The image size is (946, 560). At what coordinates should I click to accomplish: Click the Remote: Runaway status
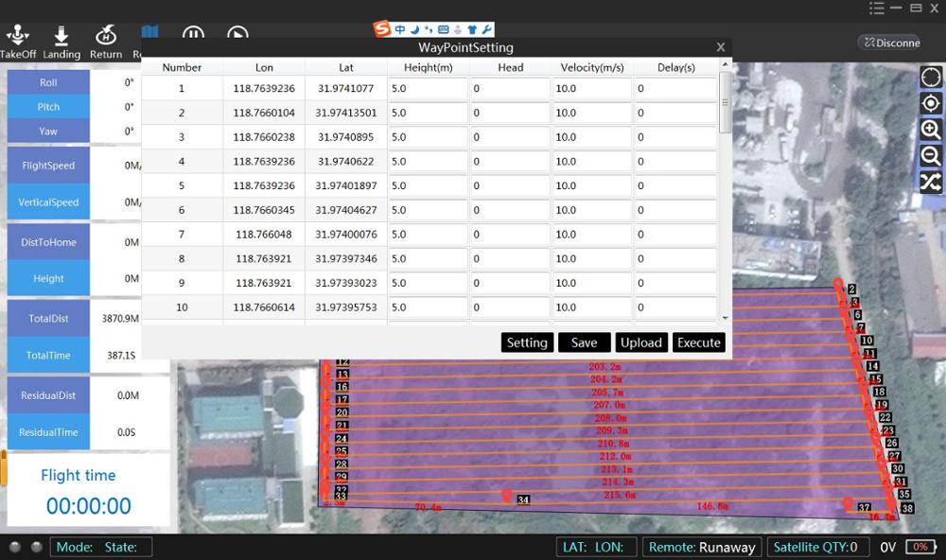point(702,548)
